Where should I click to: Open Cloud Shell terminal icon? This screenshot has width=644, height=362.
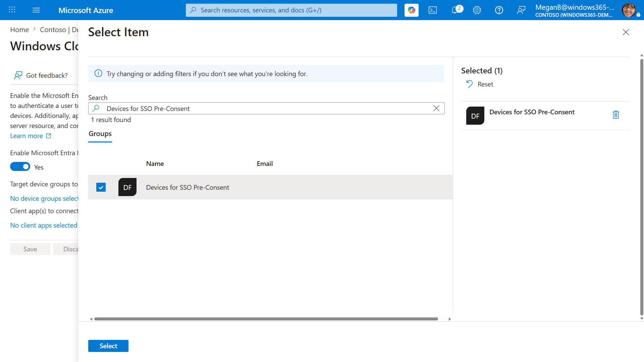[x=433, y=10]
